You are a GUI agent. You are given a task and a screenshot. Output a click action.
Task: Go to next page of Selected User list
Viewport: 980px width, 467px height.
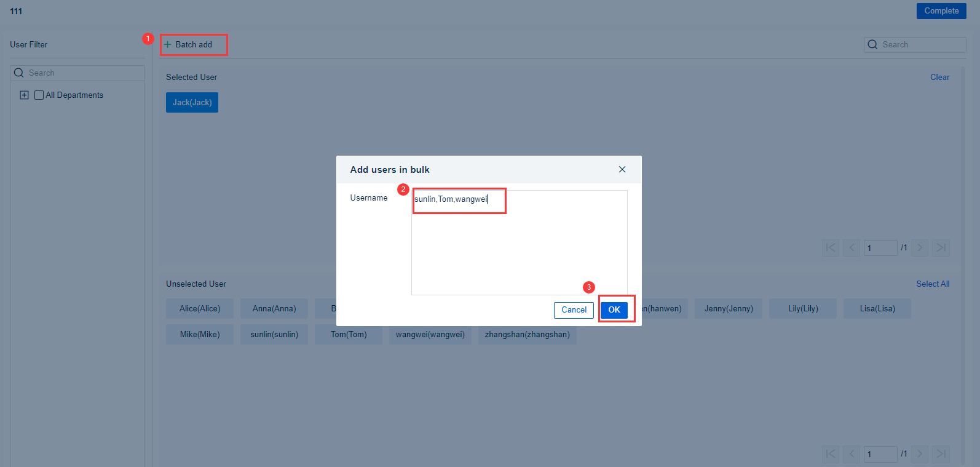click(x=920, y=248)
